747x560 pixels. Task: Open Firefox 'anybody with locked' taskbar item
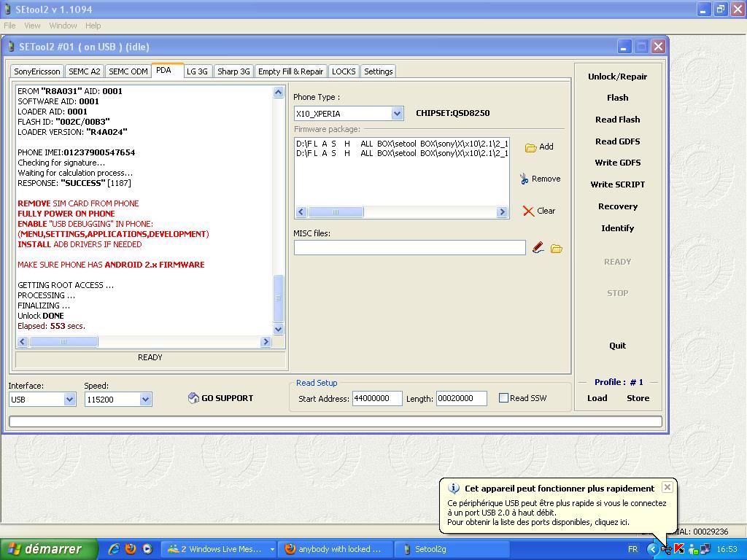[x=336, y=549]
